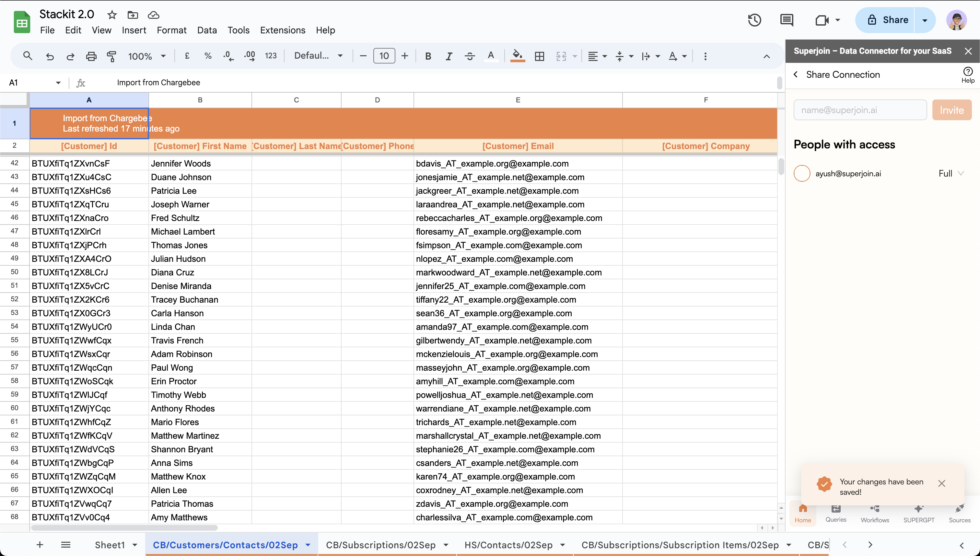
Task: Open the Data menu
Action: point(207,30)
